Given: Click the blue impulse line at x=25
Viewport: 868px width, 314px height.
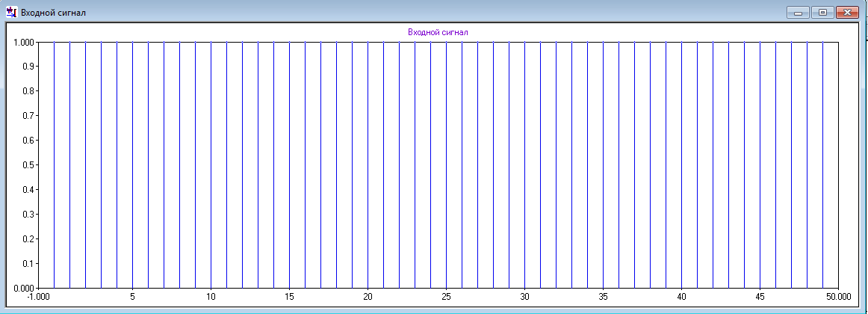Looking at the screenshot, I should [446, 165].
